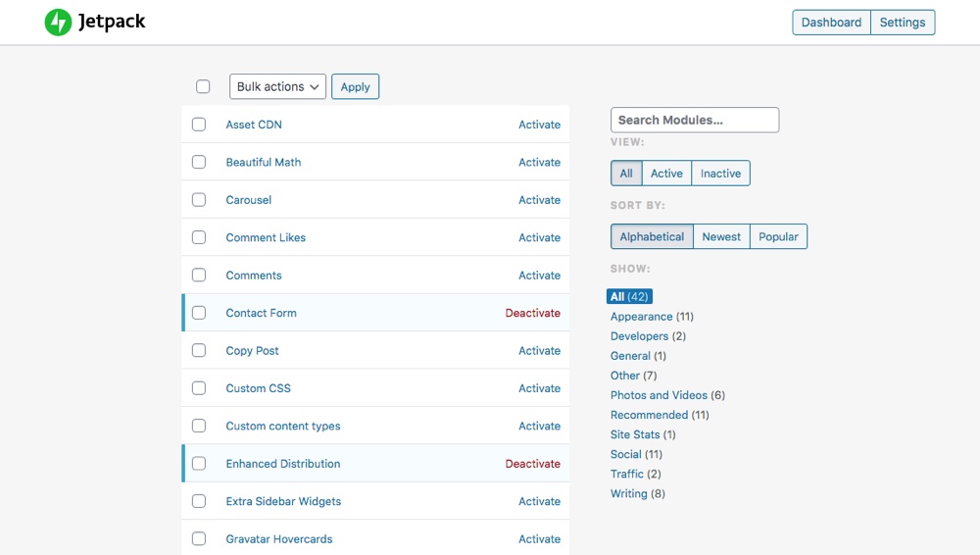This screenshot has width=980, height=555.
Task: Check the Asset CDN module checkbox
Action: tap(199, 125)
